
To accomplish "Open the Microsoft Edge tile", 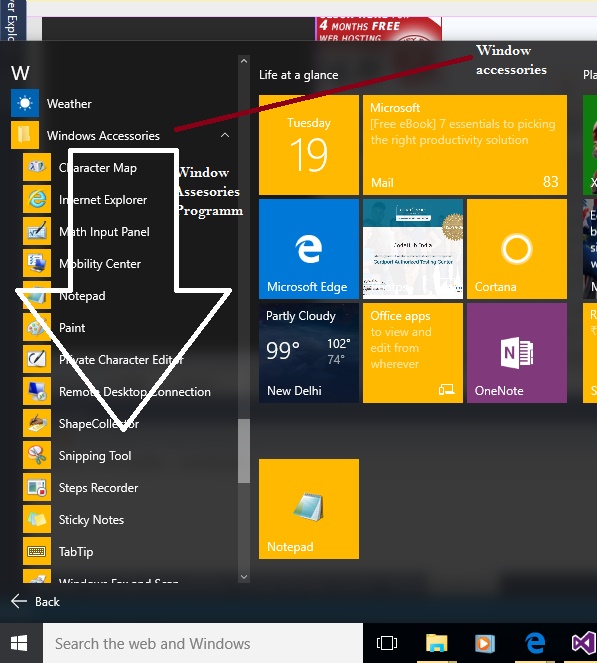I will [x=309, y=249].
